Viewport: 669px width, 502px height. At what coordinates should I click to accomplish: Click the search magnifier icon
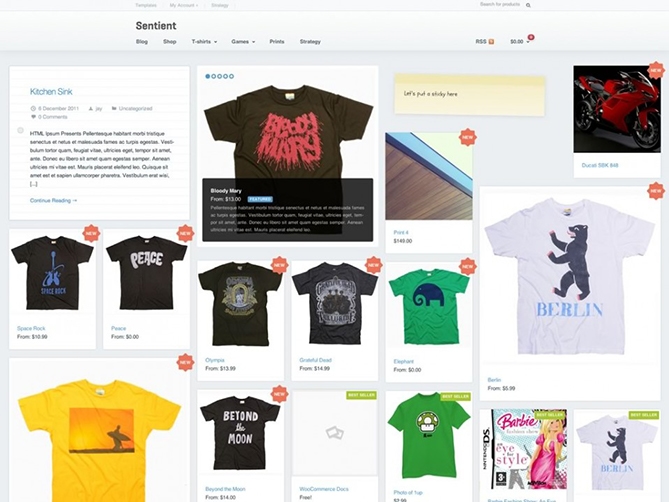(528, 5)
